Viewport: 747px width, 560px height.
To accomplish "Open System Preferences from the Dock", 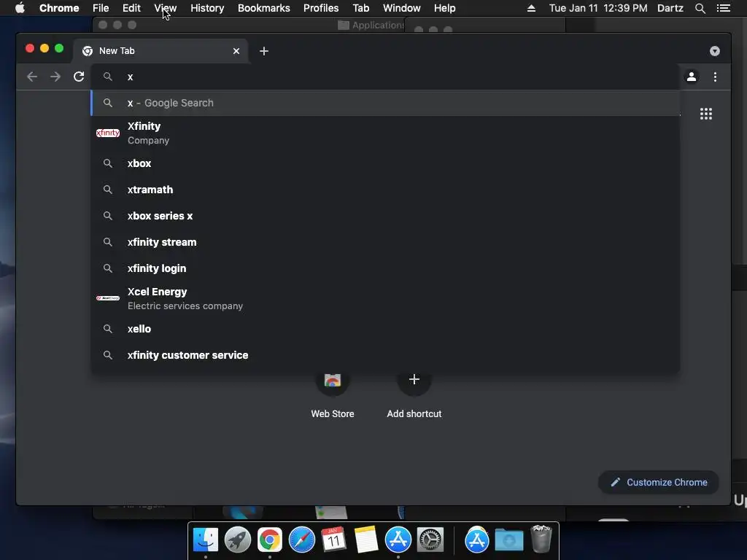I will coord(430,540).
